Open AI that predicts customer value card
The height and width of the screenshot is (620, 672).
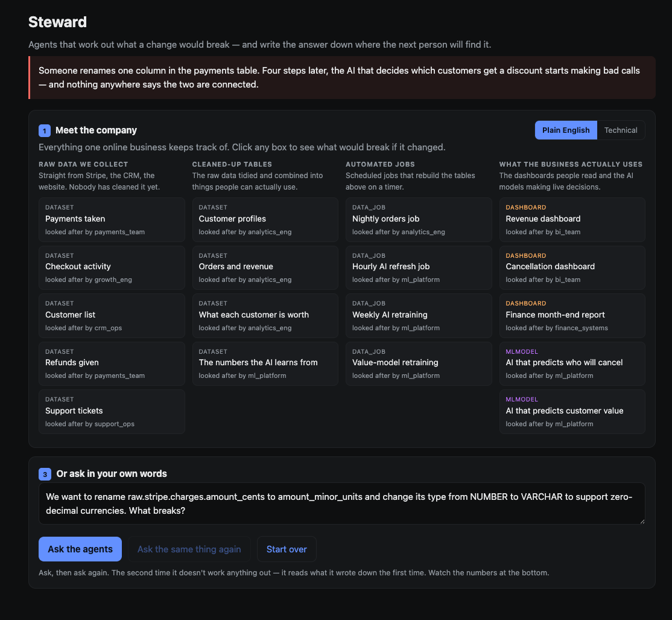572,412
